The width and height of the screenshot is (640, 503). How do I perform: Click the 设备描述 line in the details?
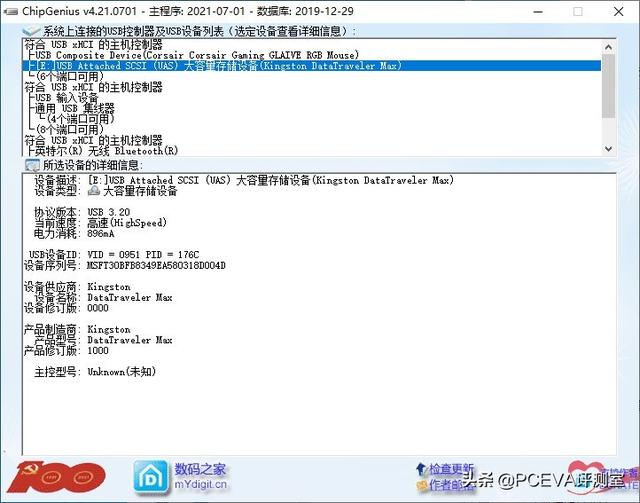(244, 180)
